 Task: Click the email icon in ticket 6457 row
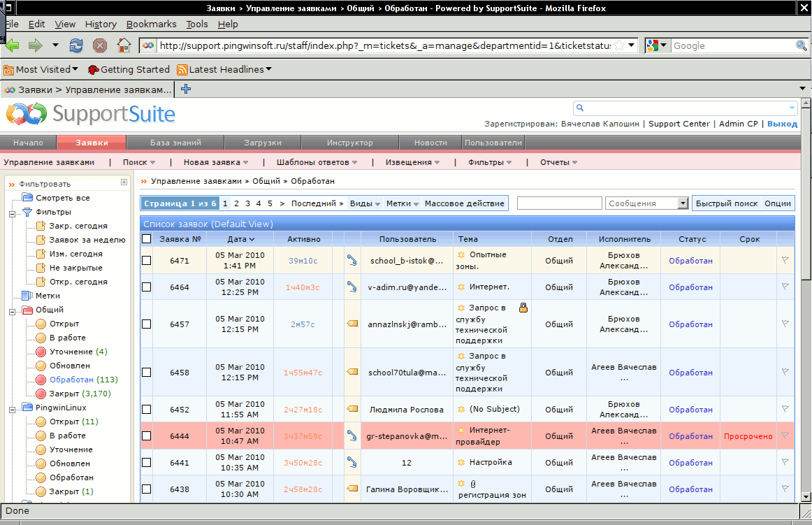352,324
